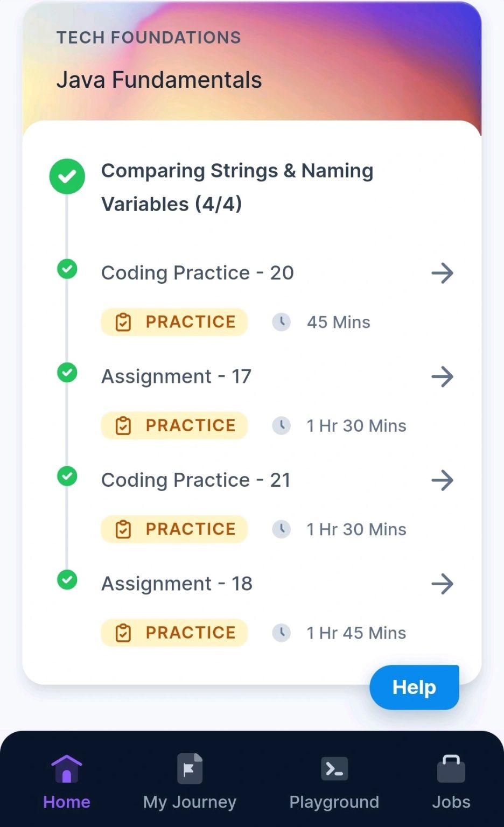Click clock icon beside 45 Mins

point(281,322)
